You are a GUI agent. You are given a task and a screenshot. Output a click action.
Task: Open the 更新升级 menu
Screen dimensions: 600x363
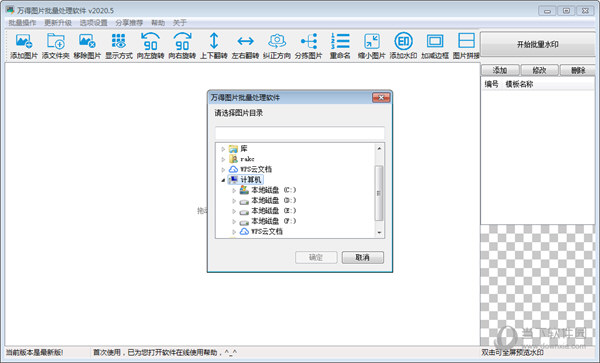click(x=58, y=23)
